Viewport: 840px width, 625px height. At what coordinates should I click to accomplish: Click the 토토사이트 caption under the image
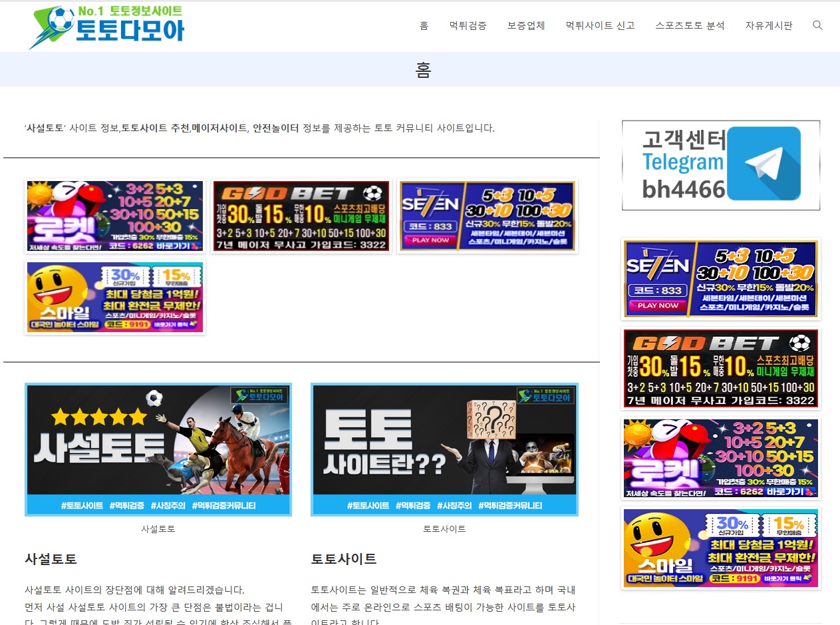444,529
